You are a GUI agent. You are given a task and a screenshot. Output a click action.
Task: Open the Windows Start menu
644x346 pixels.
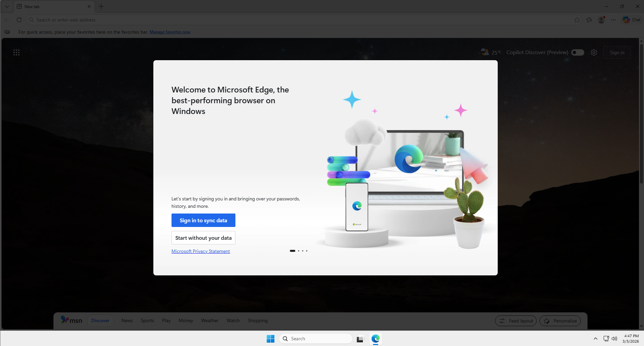point(270,339)
